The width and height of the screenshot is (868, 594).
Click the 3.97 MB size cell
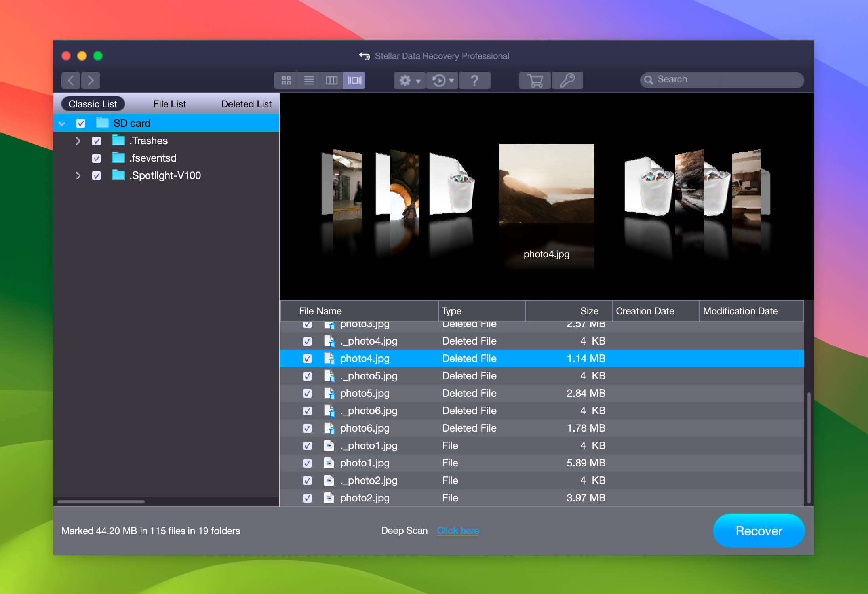point(586,498)
